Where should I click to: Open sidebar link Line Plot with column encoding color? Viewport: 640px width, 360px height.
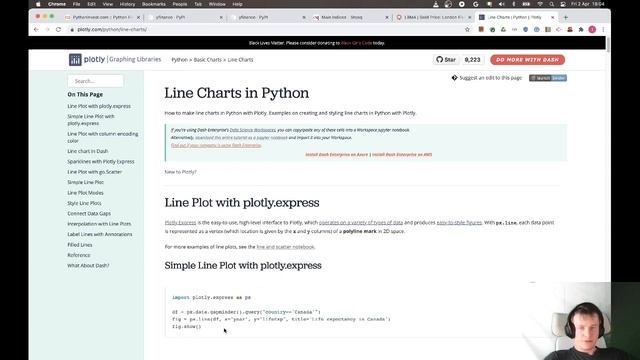click(103, 137)
